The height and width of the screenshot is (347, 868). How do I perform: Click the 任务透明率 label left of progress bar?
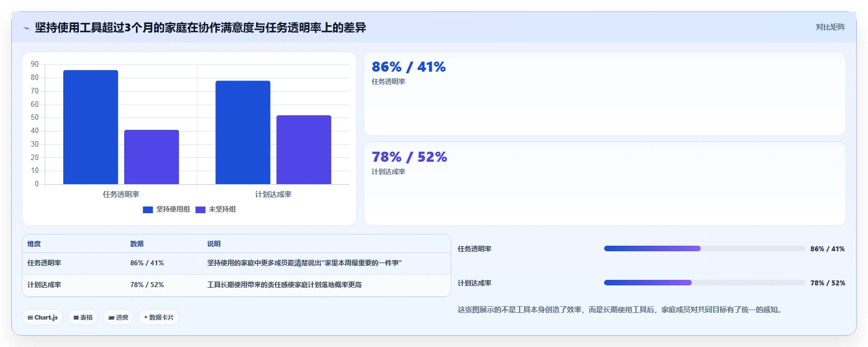pyautogui.click(x=475, y=248)
